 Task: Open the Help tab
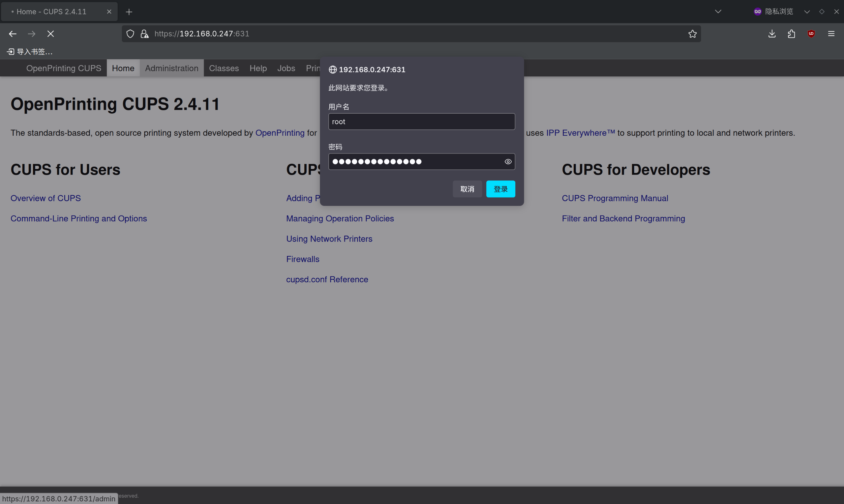click(258, 68)
